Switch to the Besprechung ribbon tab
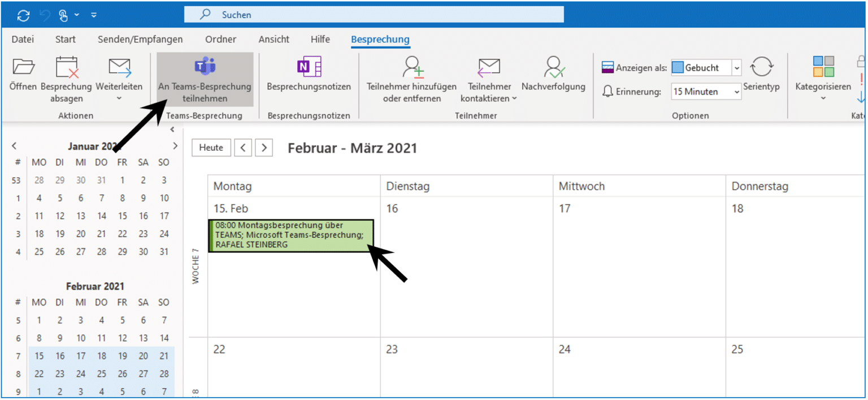This screenshot has width=868, height=400. point(380,40)
